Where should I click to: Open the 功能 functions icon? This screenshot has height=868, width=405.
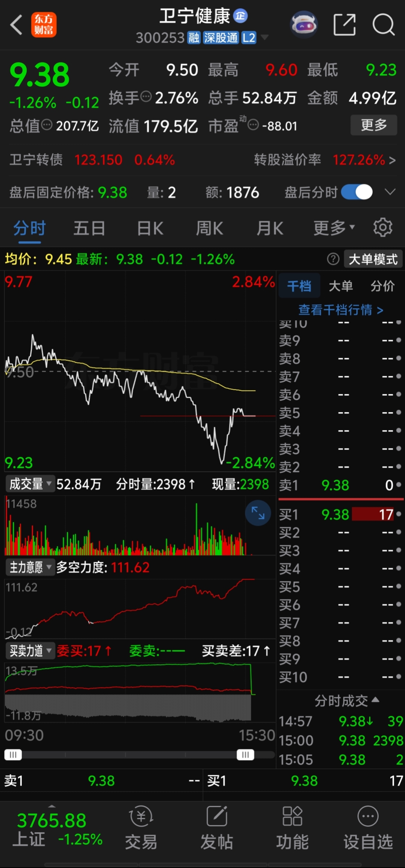pyautogui.click(x=292, y=828)
